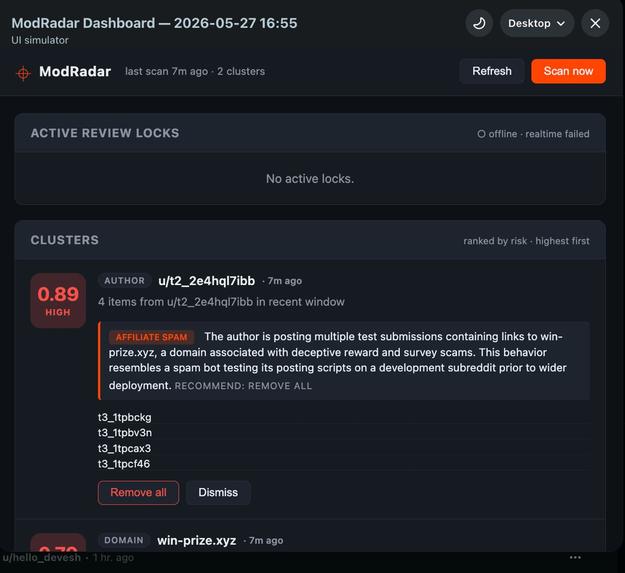Click the Refresh button

(x=491, y=71)
